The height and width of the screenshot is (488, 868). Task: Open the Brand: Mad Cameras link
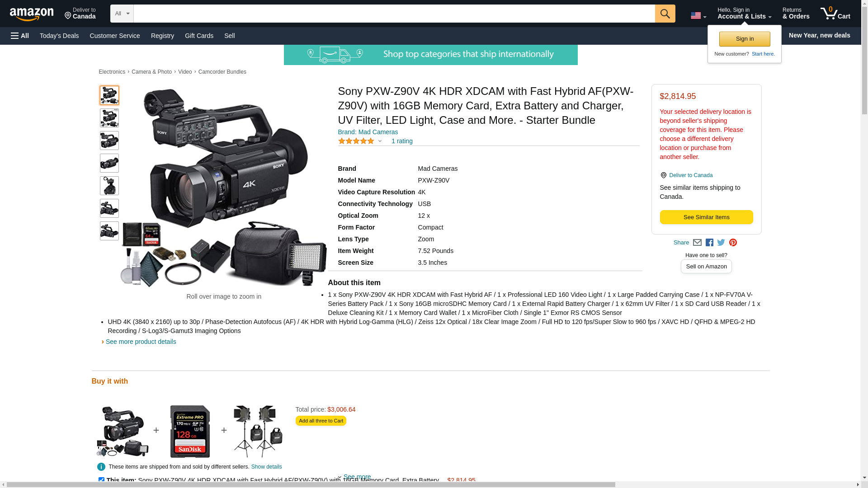[x=368, y=132]
